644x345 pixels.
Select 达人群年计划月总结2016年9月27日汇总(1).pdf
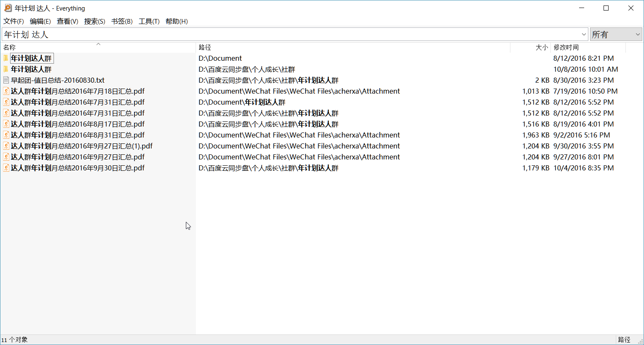tap(82, 146)
